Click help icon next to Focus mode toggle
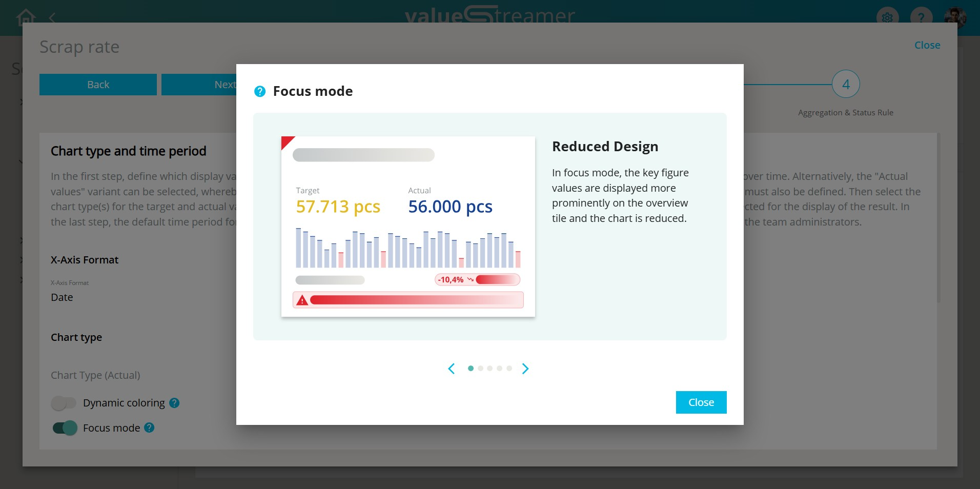 (x=149, y=427)
